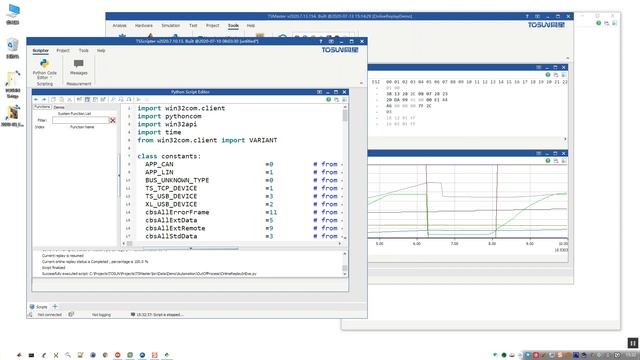The height and width of the screenshot is (360, 640).
Task: Click the 'cbsAllErrorFrame' constant in the code
Action: click(177, 212)
